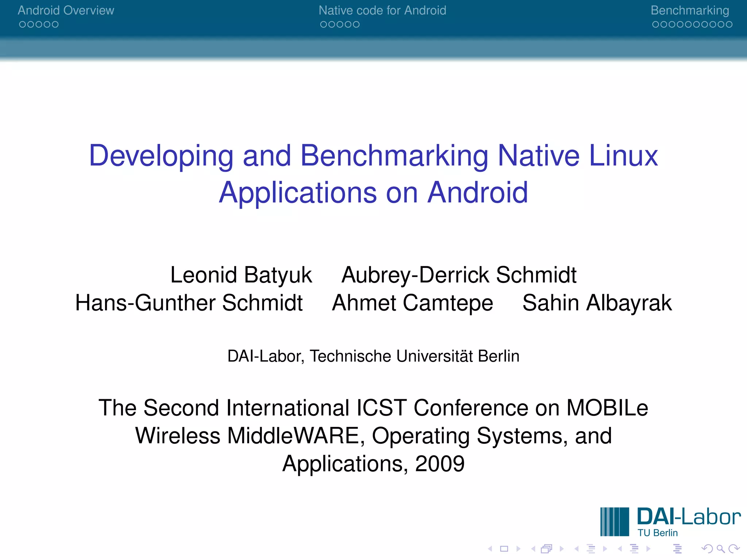747x560 pixels.
Task: Click the second section navigation lines icon
Action: (634, 549)
